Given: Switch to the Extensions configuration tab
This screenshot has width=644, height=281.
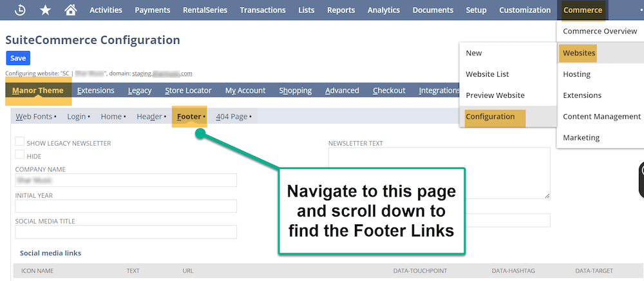Looking at the screenshot, I should coord(96,90).
